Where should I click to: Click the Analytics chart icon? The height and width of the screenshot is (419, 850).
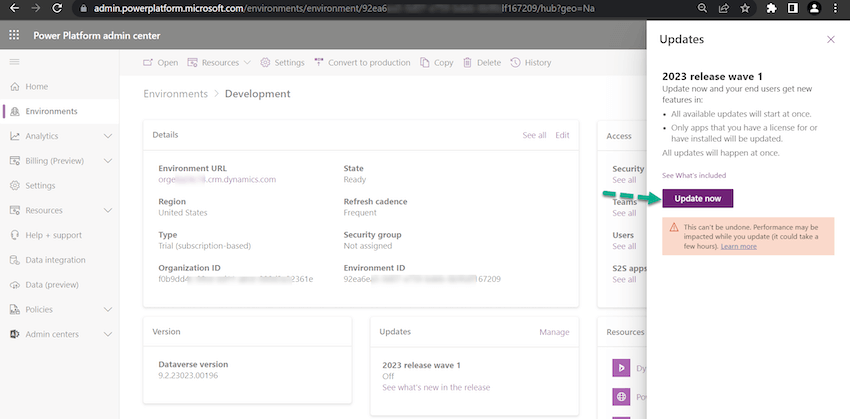pyautogui.click(x=15, y=136)
